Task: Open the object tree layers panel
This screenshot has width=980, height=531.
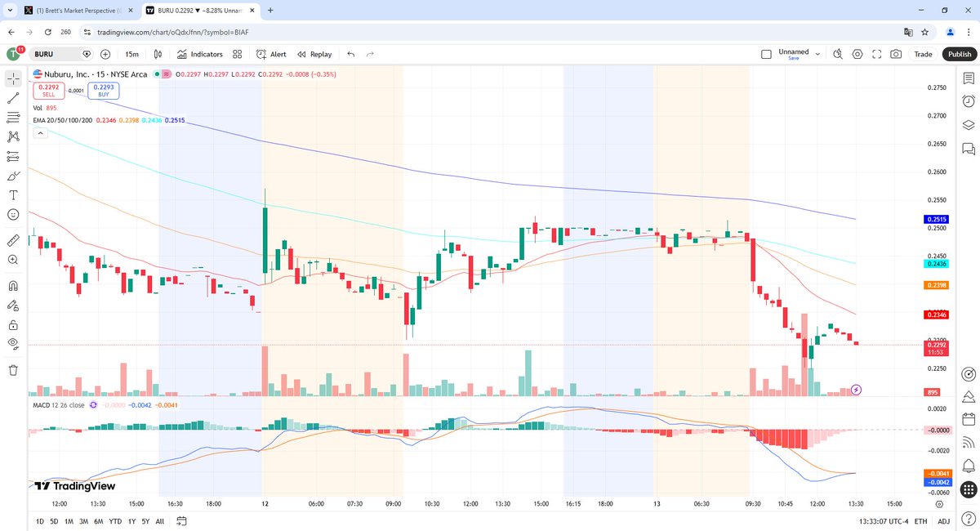Action: point(968,125)
